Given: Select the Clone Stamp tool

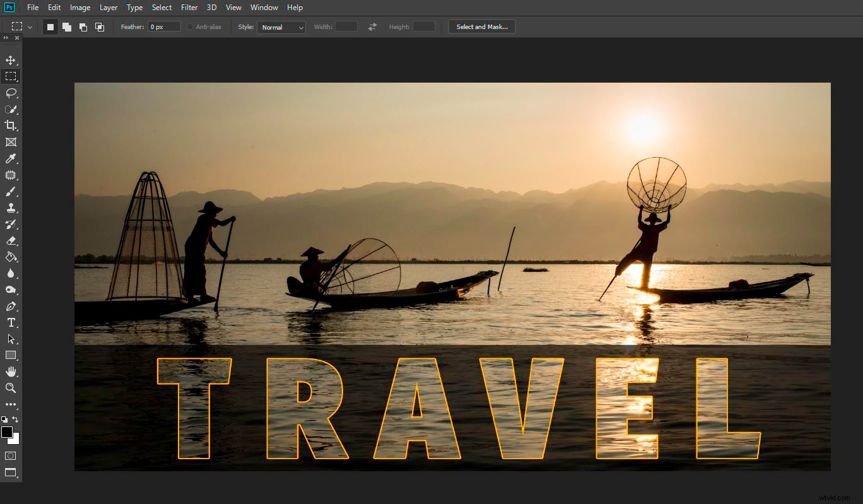Looking at the screenshot, I should point(11,207).
